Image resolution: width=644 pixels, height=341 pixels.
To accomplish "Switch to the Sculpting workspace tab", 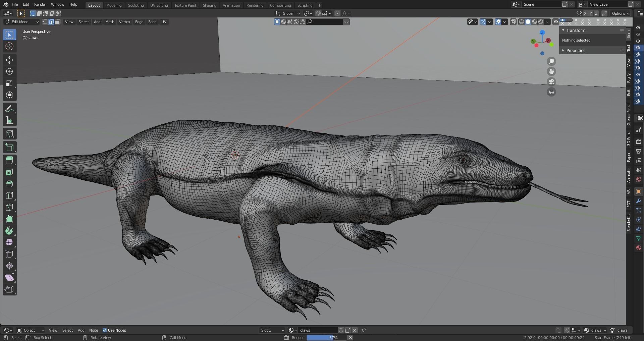I will click(136, 5).
